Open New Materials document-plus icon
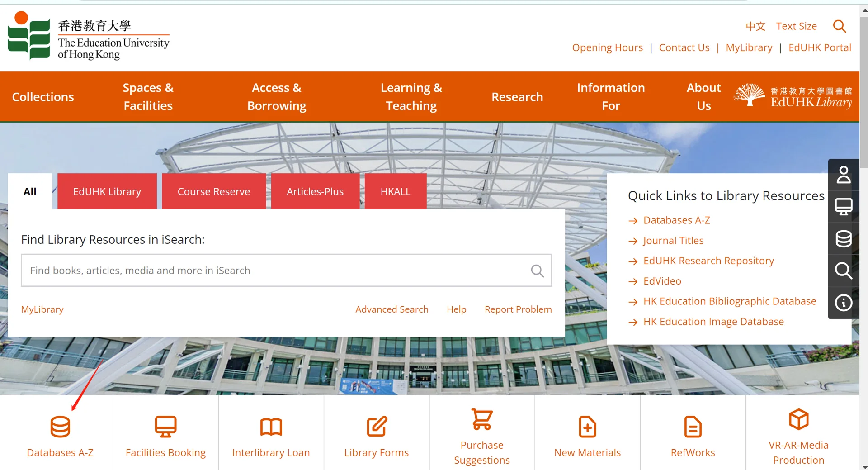The height and width of the screenshot is (470, 868). click(587, 427)
